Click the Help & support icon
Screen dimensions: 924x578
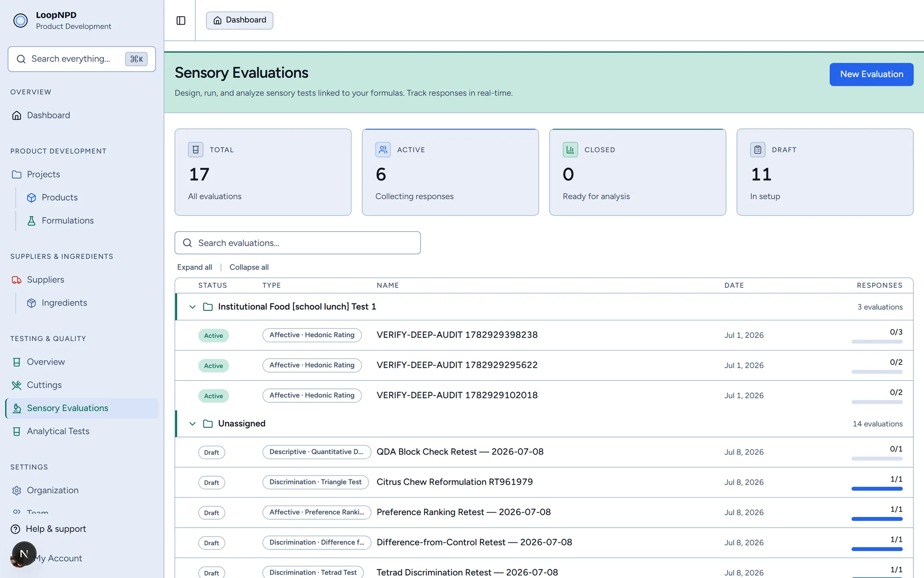pos(15,529)
